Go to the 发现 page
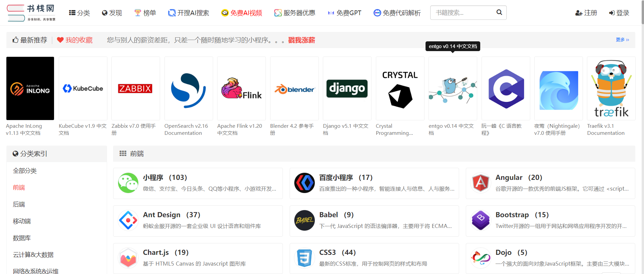Image resolution: width=644 pixels, height=274 pixels. [x=112, y=13]
